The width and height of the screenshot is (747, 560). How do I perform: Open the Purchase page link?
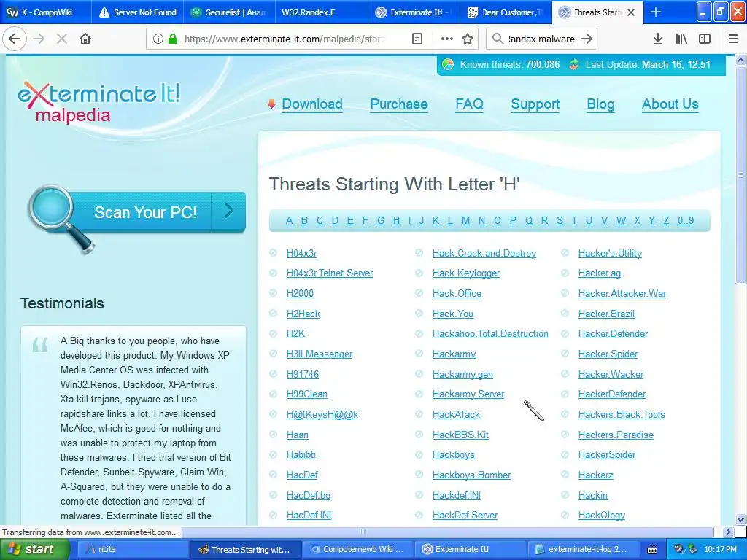[399, 104]
